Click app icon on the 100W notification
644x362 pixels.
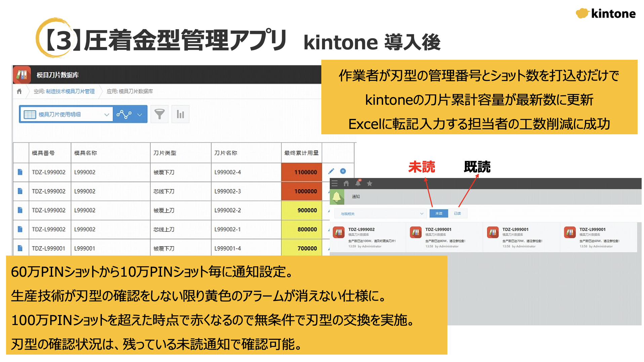tap(338, 232)
